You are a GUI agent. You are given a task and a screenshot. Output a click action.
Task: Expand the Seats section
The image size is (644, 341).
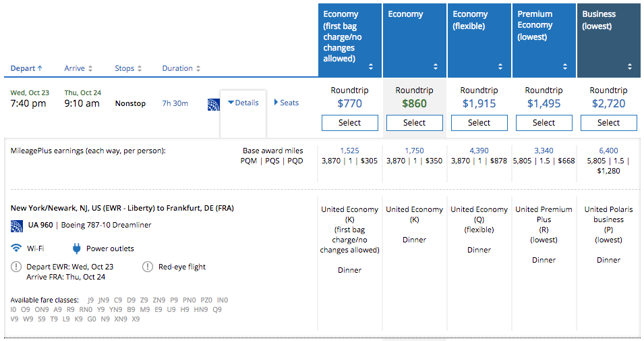tap(287, 103)
